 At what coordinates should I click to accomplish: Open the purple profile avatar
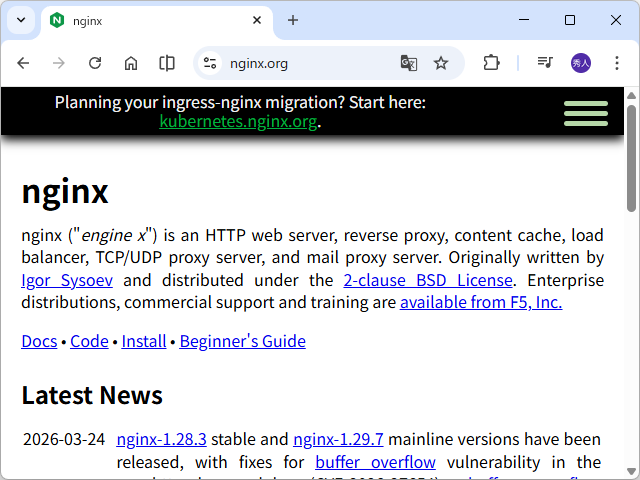(580, 63)
